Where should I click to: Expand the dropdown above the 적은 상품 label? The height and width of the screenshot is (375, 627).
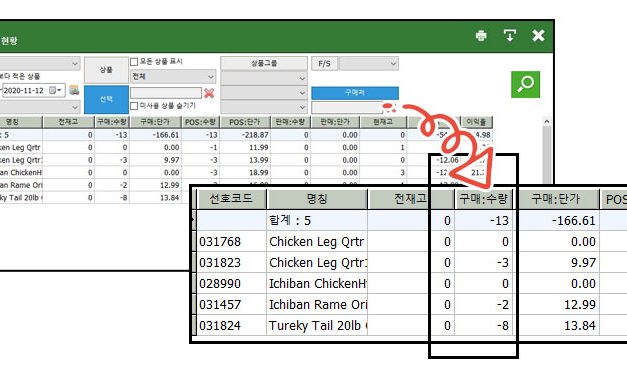point(40,64)
